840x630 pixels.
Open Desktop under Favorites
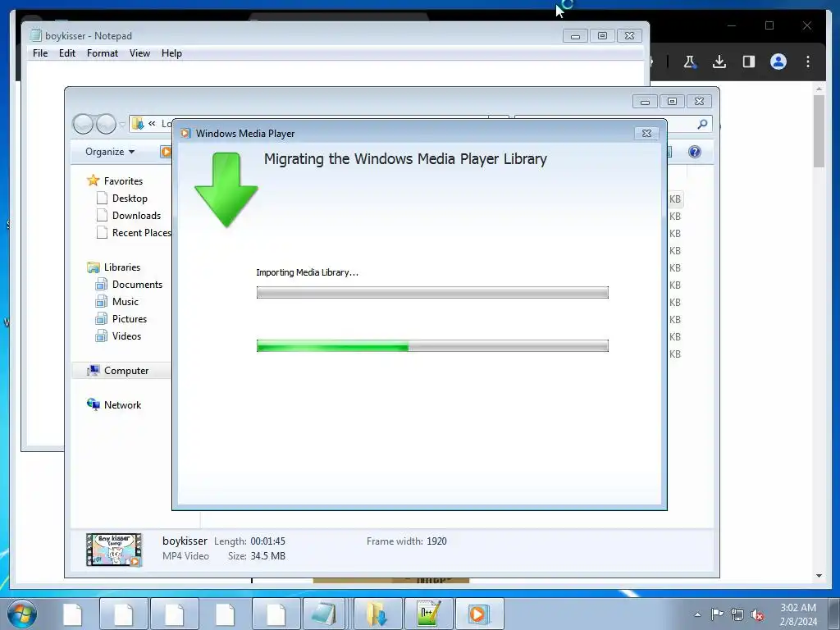pyautogui.click(x=130, y=199)
